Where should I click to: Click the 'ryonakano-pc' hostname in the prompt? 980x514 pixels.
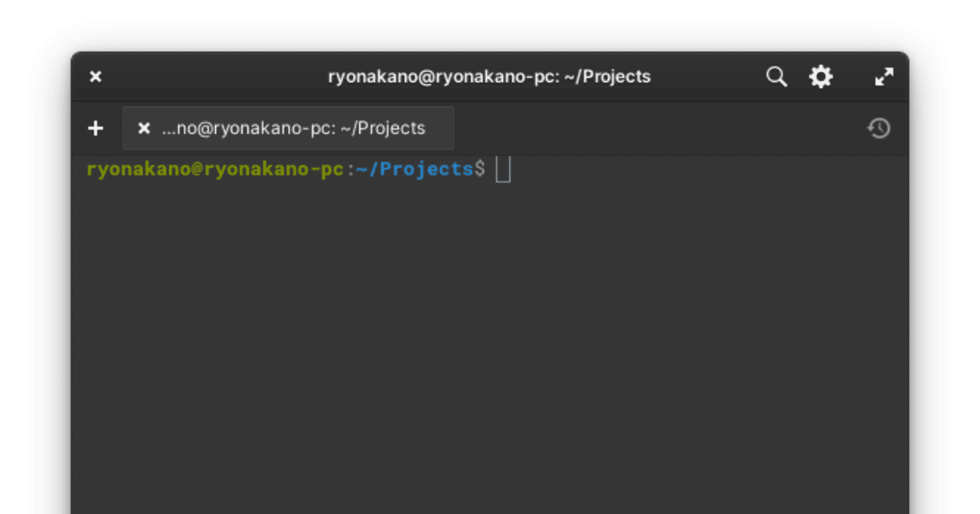tap(274, 169)
